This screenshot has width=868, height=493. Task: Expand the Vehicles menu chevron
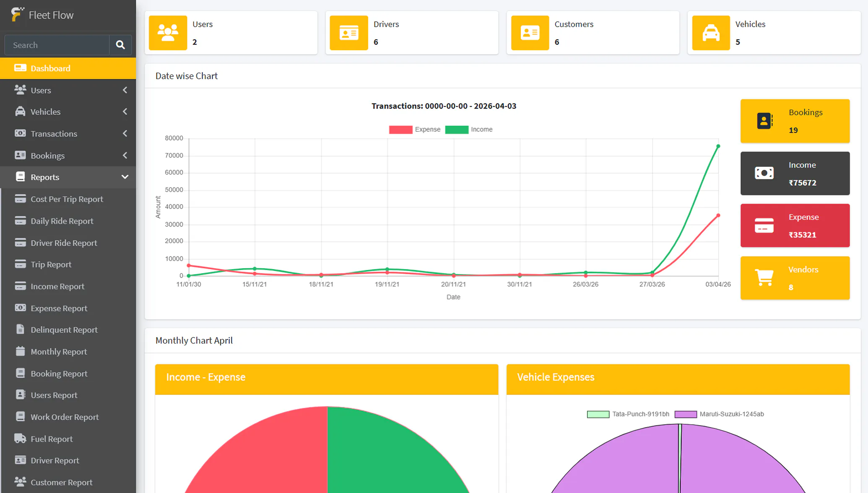click(125, 112)
